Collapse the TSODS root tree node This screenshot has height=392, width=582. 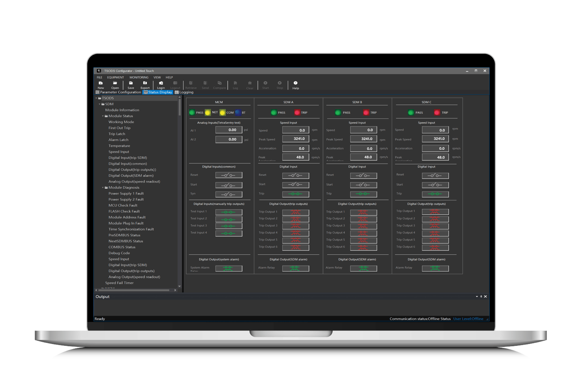96,98
